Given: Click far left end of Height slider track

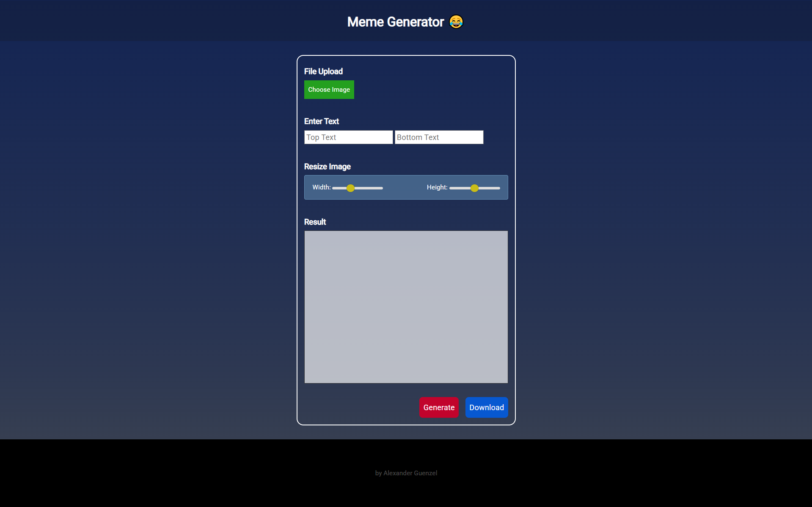Looking at the screenshot, I should tap(451, 188).
